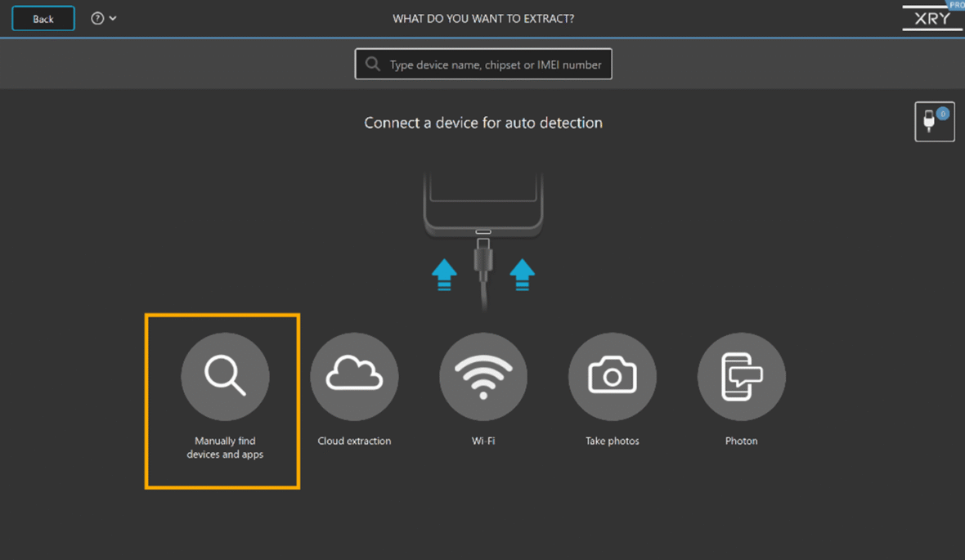Image resolution: width=965 pixels, height=560 pixels.
Task: Open the connected devices USB plug icon
Action: point(934,122)
